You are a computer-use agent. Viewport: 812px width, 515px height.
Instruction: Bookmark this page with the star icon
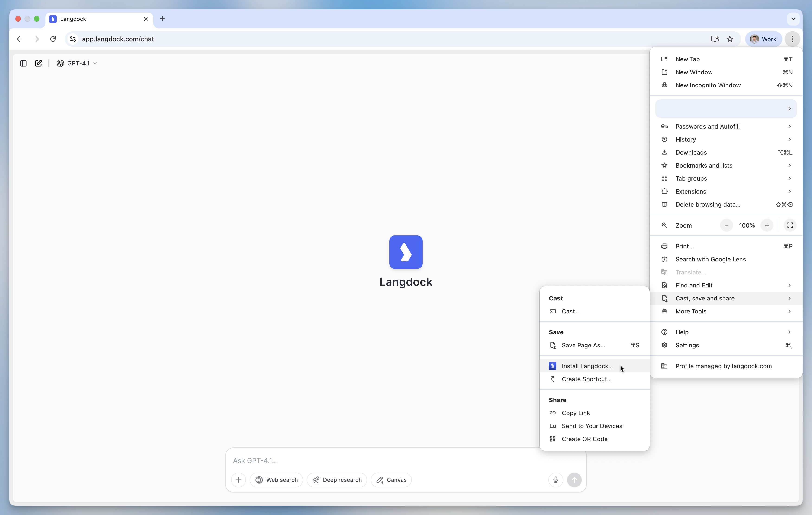(730, 39)
